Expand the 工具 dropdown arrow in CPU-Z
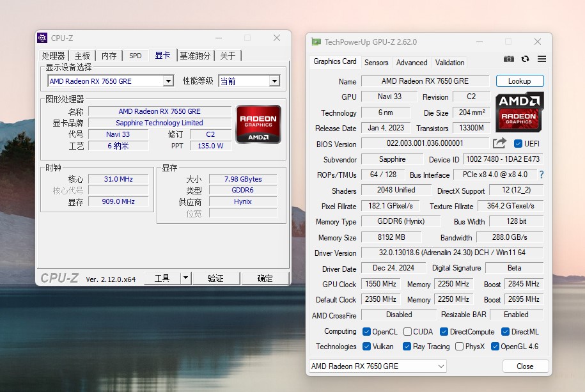This screenshot has height=392, width=585. 185,278
